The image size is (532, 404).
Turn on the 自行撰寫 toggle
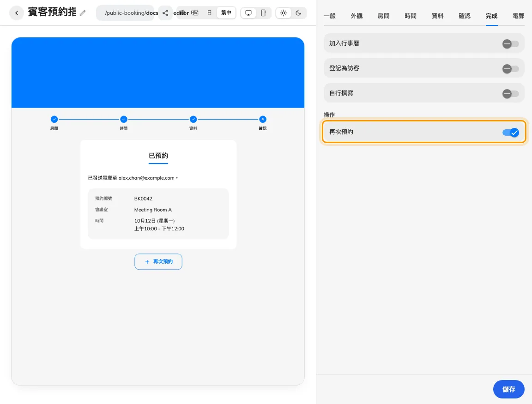510,94
